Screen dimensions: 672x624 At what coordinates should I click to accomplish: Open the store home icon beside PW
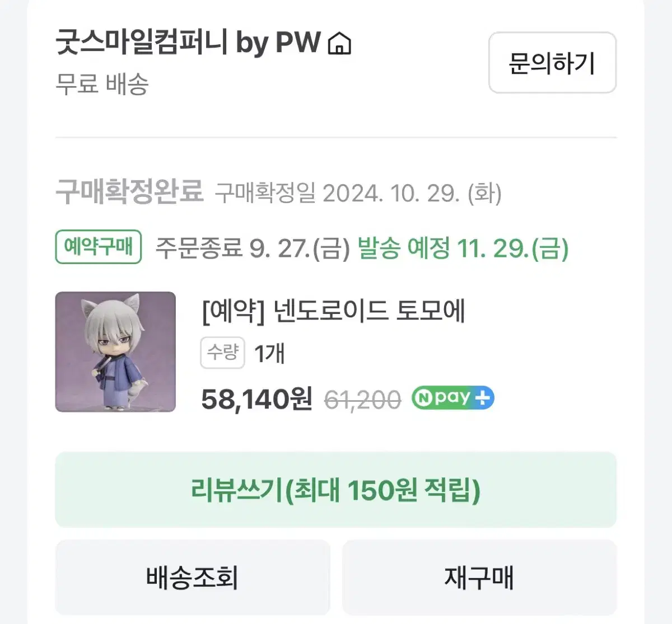[339, 43]
